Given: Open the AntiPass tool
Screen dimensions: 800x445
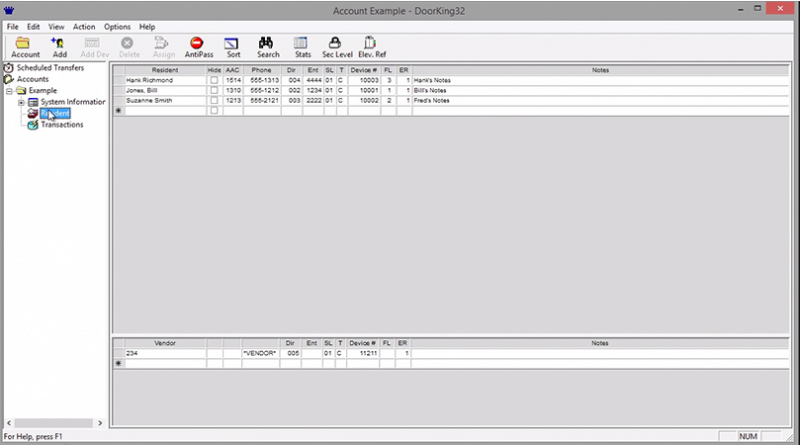Looking at the screenshot, I should point(197,46).
